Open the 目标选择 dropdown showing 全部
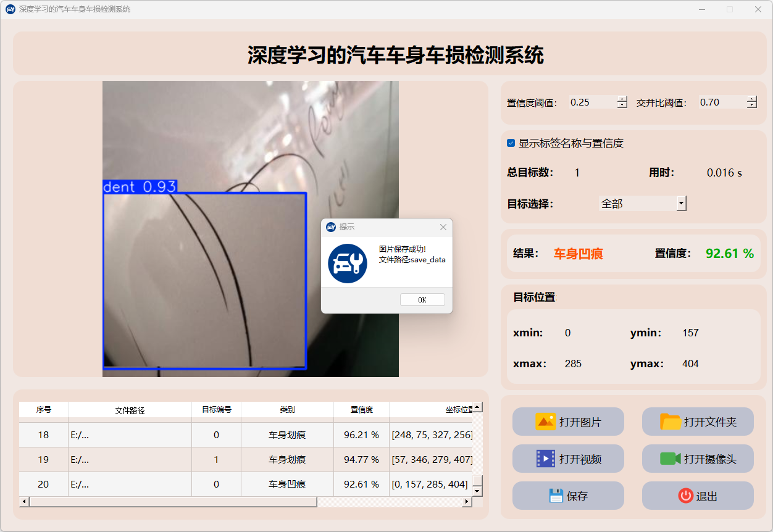This screenshot has width=773, height=532. [681, 203]
